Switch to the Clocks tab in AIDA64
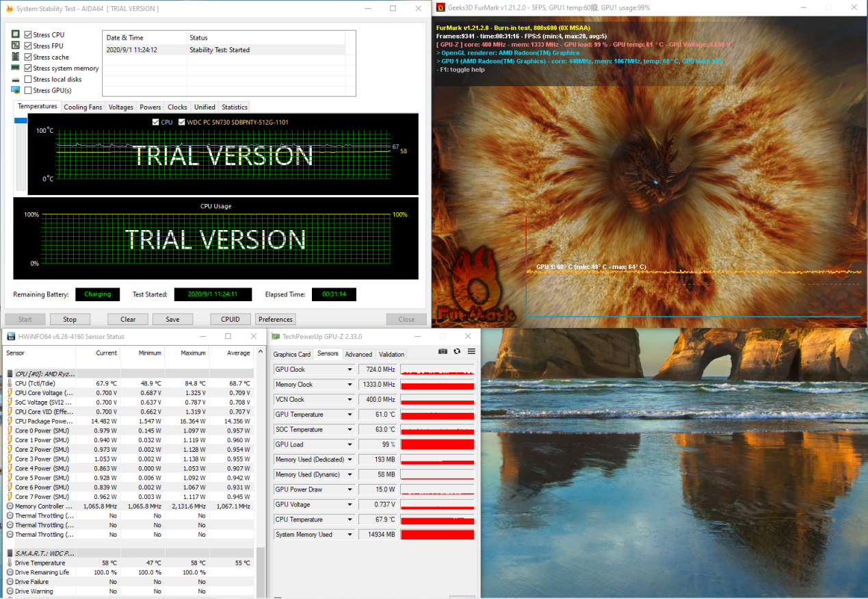868x599 pixels. [177, 107]
